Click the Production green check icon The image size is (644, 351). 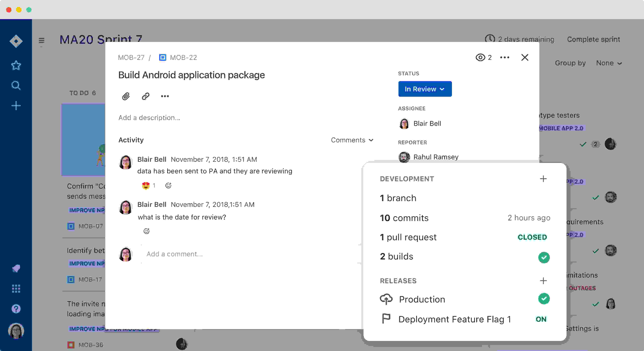click(544, 299)
